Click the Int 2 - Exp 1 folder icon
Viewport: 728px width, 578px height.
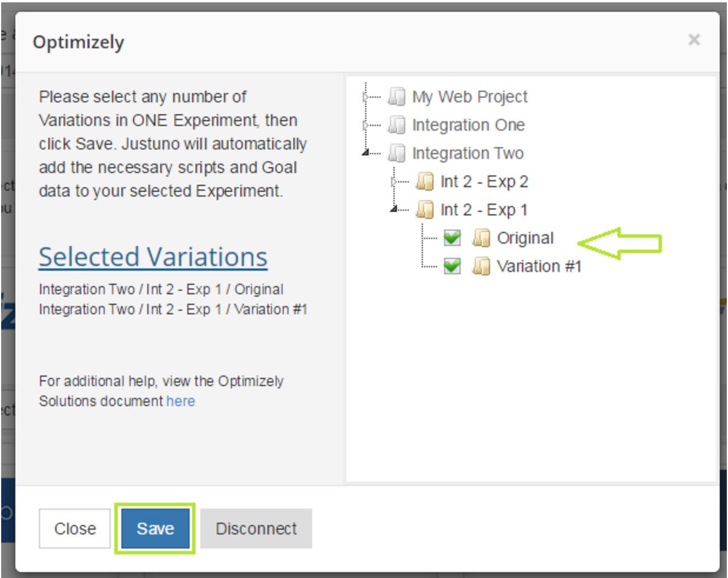(x=425, y=210)
